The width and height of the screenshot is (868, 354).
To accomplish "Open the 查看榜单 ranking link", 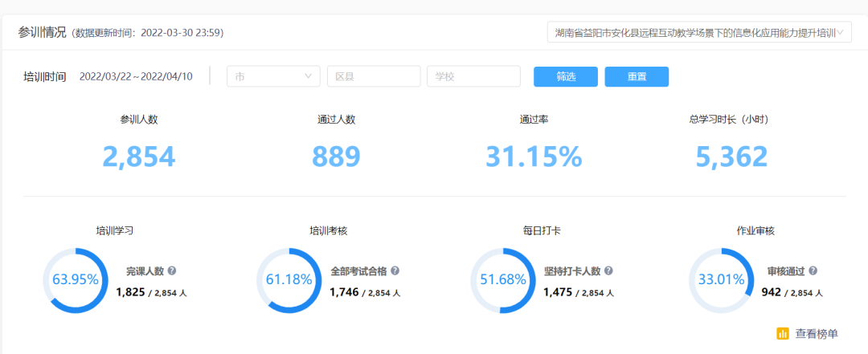I will click(x=817, y=333).
